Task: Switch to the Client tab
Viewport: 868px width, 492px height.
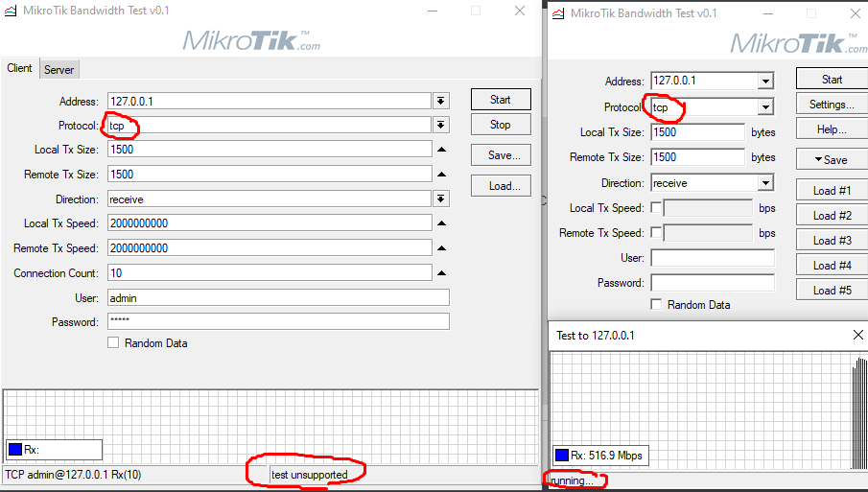Action: (x=20, y=68)
